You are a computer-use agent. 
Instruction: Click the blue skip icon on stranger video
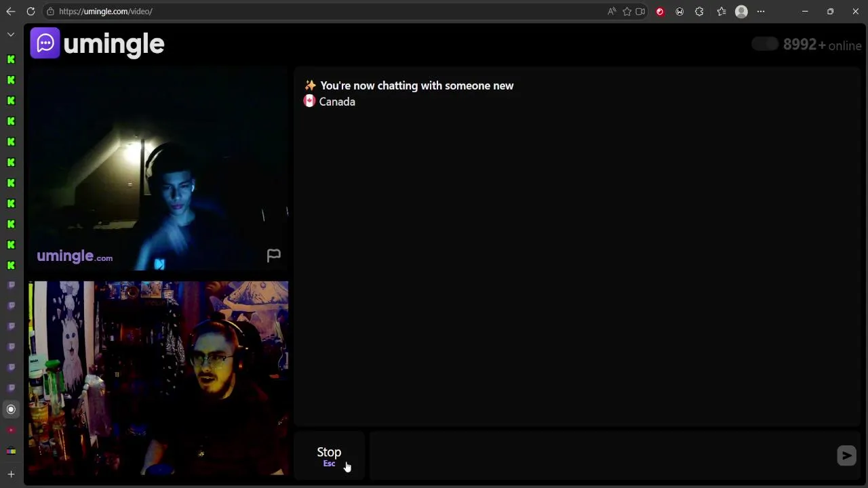point(159,264)
